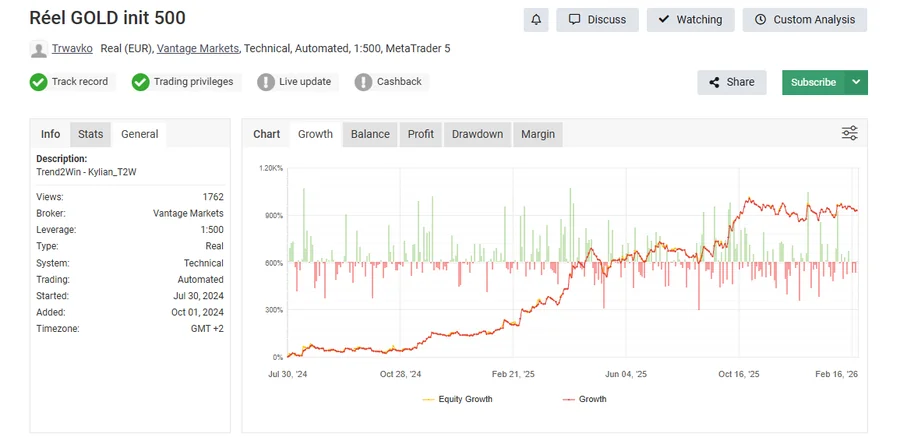Viewport: 900px width, 448px height.
Task: Click the Discuss speech bubble icon
Action: tap(575, 20)
